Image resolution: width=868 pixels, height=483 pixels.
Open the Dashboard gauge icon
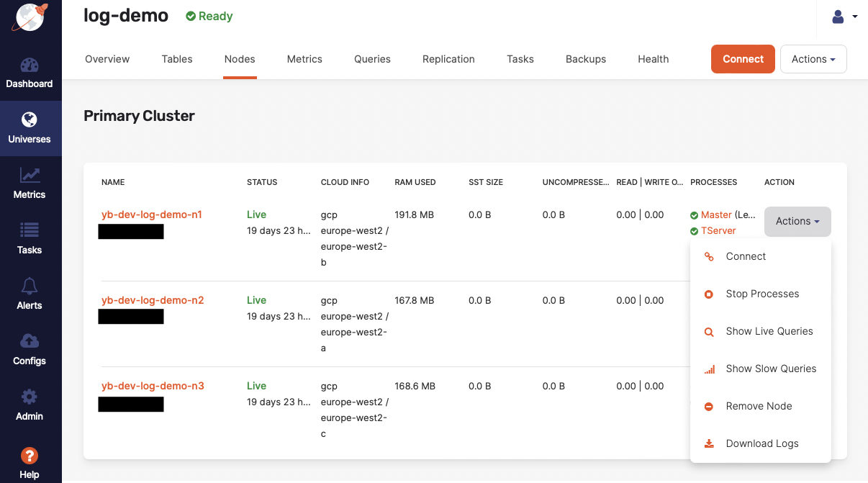(30, 66)
